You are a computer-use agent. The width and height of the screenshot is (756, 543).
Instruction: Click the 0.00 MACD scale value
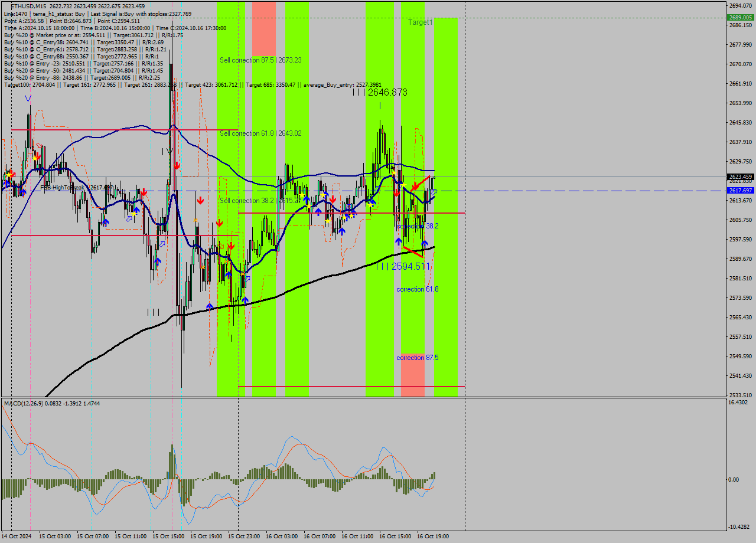point(734,479)
